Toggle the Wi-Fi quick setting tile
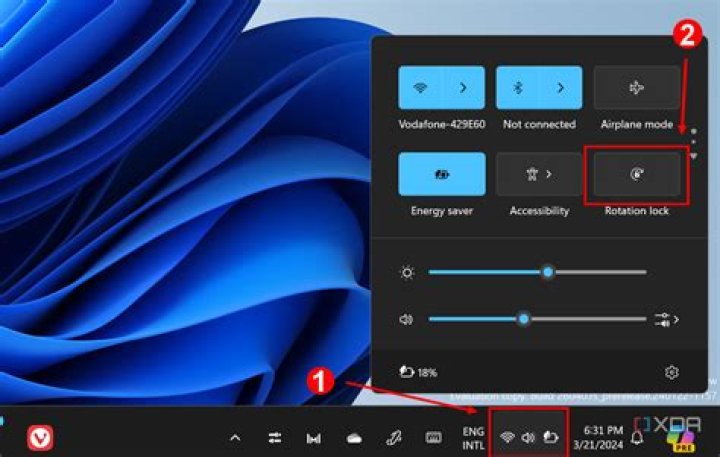 point(420,88)
